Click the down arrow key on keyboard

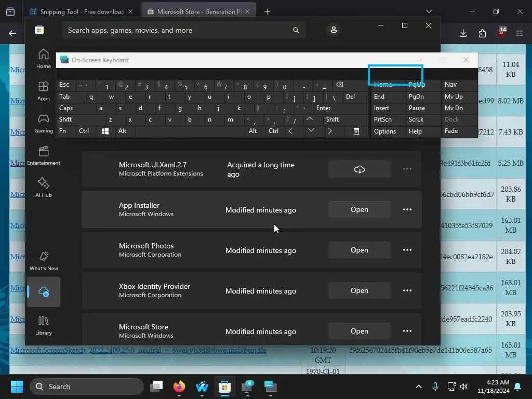(311, 131)
